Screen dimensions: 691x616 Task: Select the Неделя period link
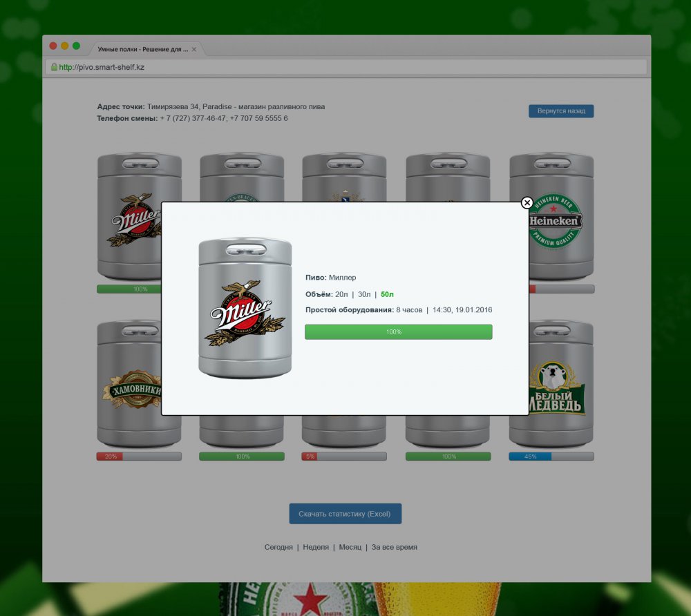316,548
